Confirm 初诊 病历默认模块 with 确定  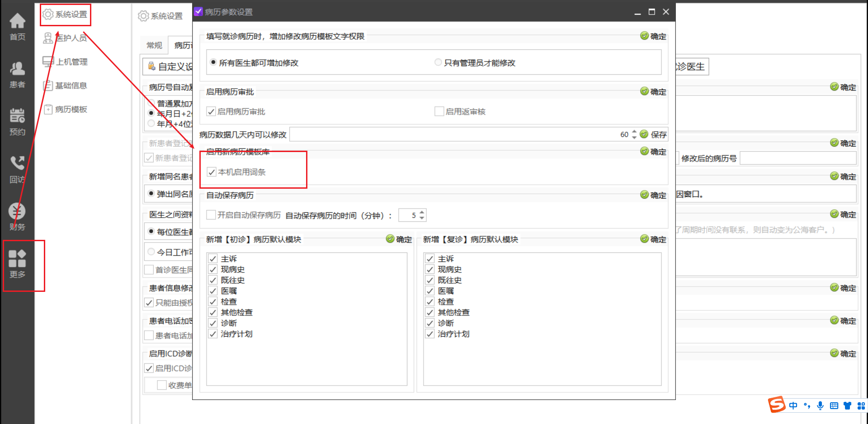[x=399, y=239]
